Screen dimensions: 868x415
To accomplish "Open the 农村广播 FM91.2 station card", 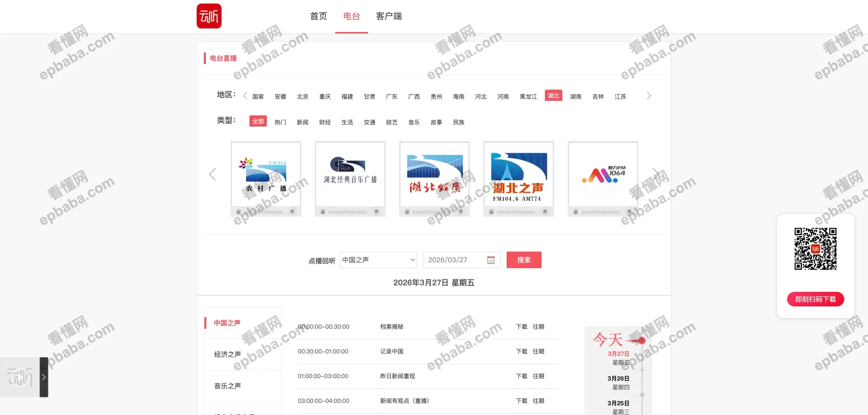I will pos(266,179).
